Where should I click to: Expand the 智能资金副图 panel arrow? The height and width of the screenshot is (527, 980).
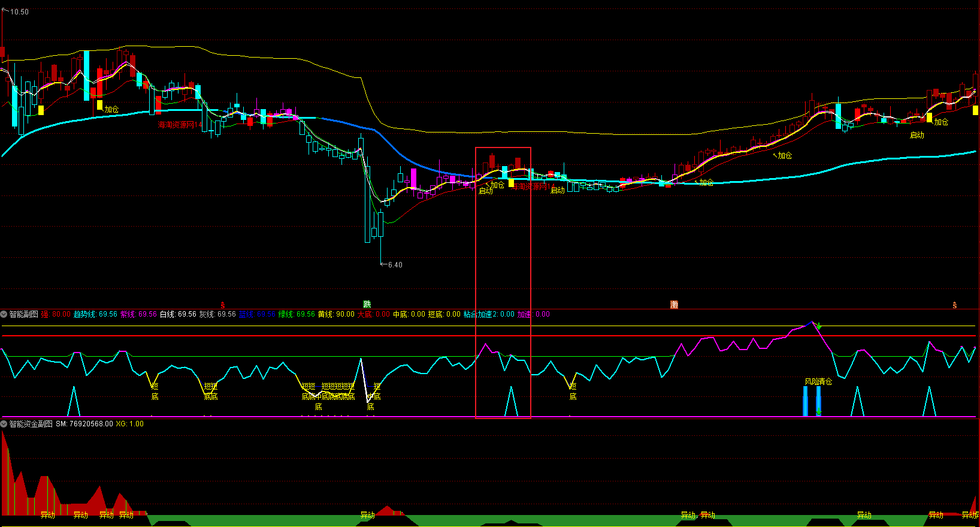point(4,424)
